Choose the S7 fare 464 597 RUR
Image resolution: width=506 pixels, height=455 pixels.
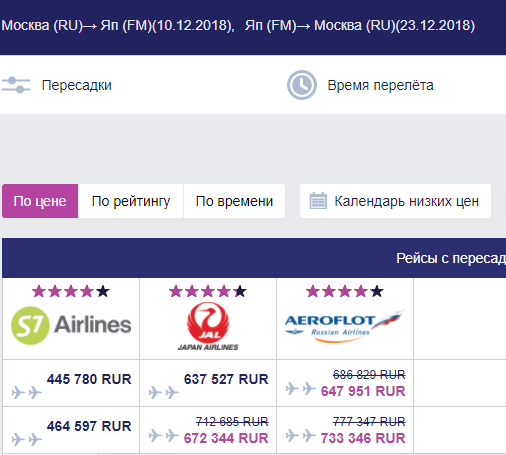pyautogui.click(x=89, y=426)
